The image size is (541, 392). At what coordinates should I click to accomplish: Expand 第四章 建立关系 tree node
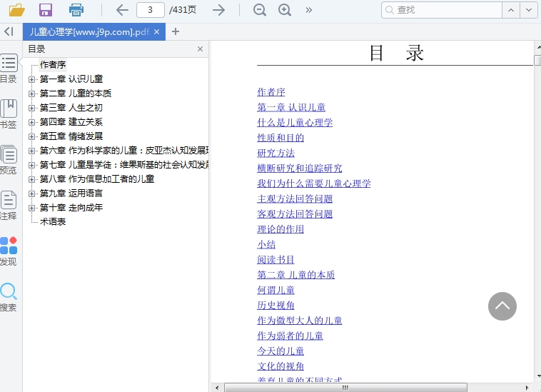[x=31, y=122]
